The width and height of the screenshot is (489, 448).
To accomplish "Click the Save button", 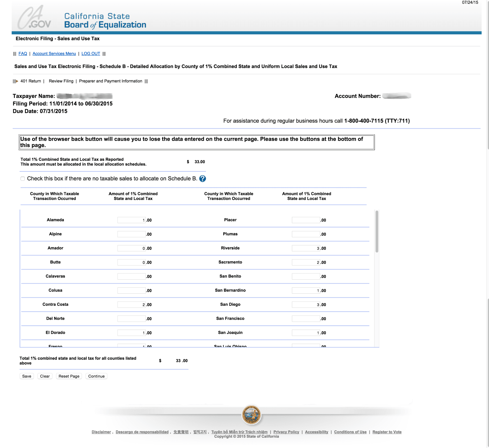I will (27, 376).
